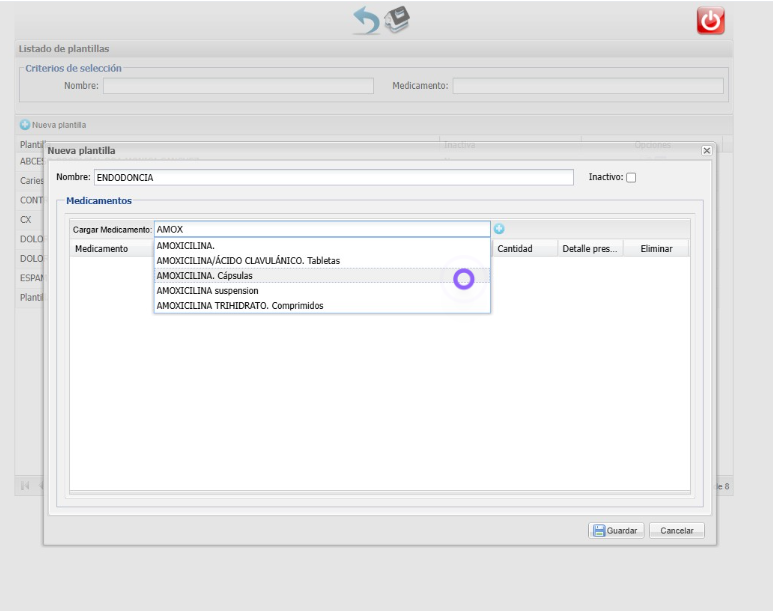Click the Detalle pres... column header
This screenshot has width=773, height=611.
(590, 248)
